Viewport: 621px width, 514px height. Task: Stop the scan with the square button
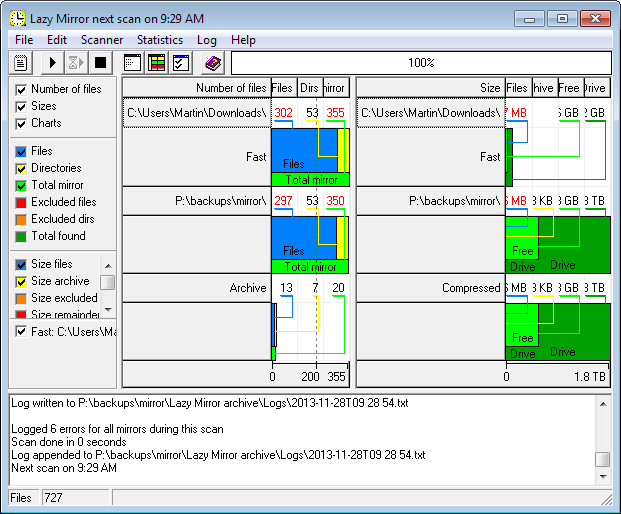pos(100,63)
